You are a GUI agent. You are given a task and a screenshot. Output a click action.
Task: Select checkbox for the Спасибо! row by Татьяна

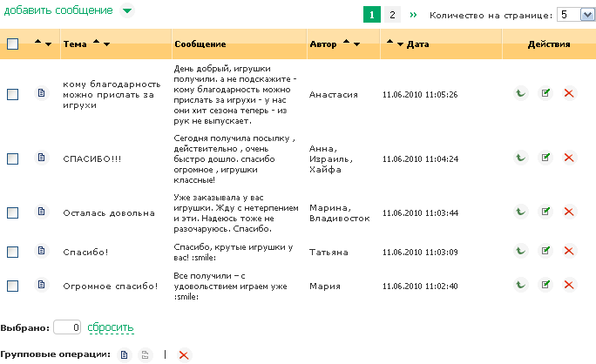pyautogui.click(x=12, y=252)
